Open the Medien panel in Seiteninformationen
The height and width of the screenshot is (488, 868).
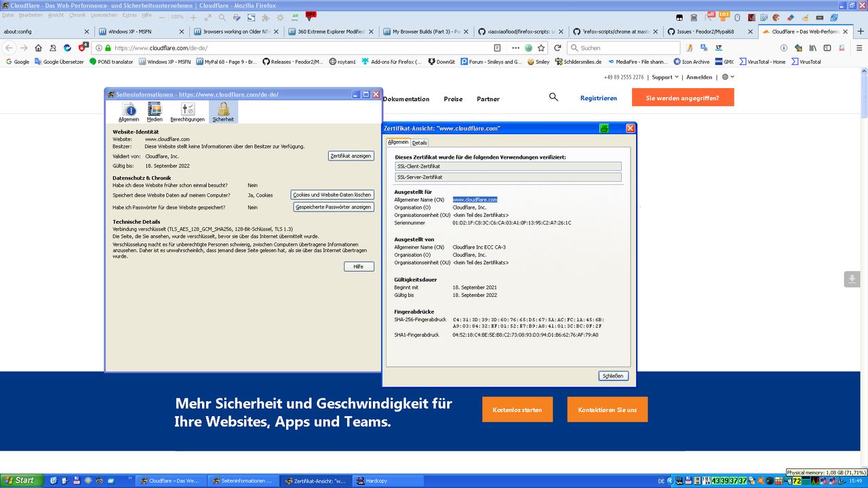(x=155, y=112)
